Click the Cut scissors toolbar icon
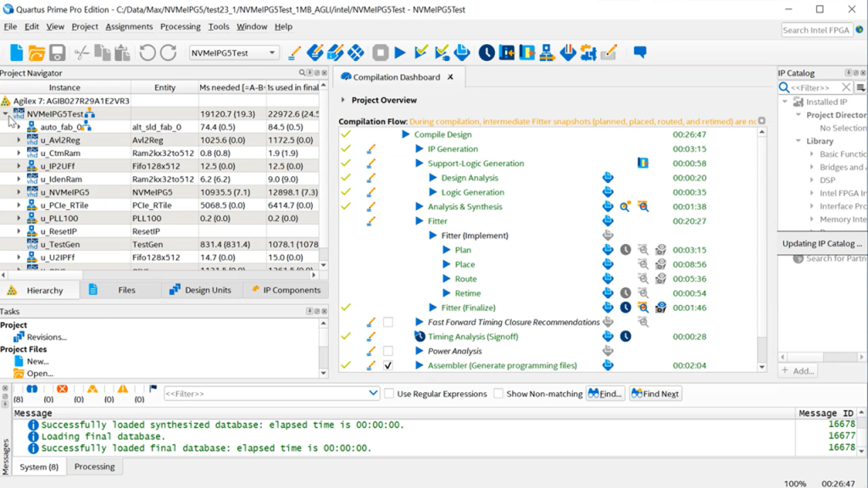Screen dimensions: 868x488 point(82,53)
